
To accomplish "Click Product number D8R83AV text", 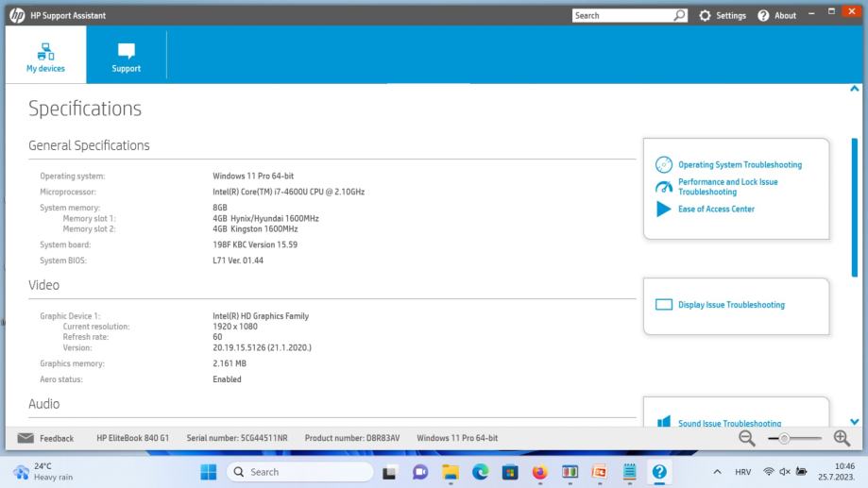I will (x=352, y=438).
